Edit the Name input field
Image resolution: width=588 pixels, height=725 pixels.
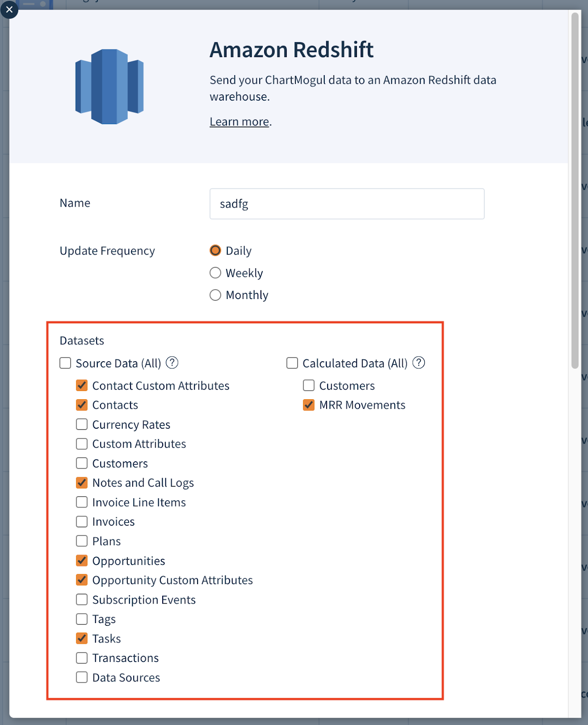tap(347, 204)
